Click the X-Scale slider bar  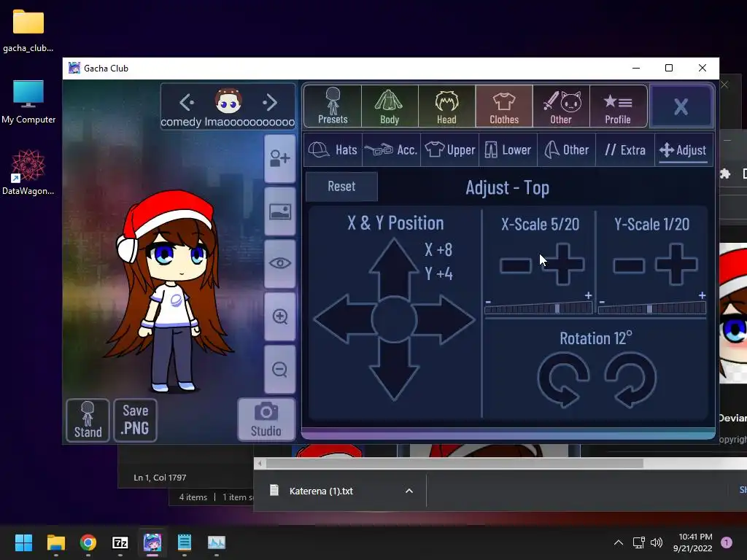tap(538, 308)
